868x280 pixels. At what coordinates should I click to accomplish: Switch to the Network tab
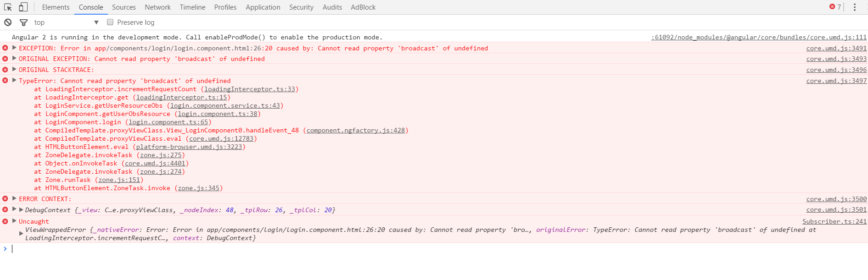pos(157,7)
